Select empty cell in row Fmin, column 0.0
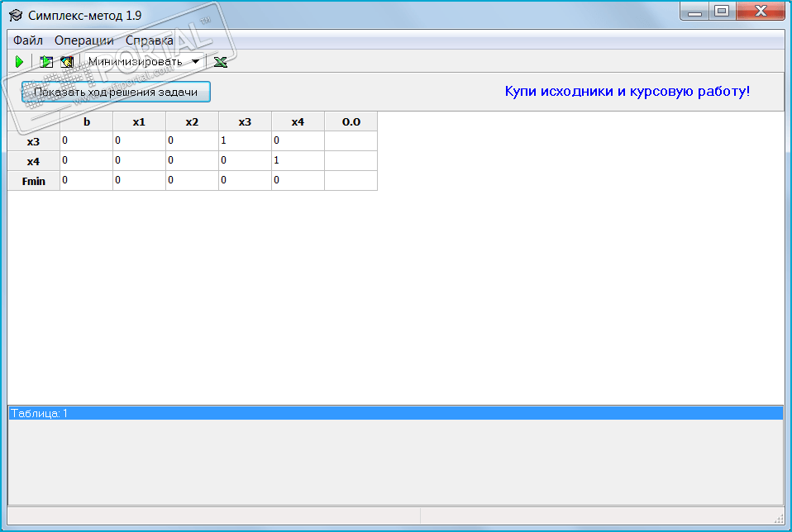 click(351, 181)
